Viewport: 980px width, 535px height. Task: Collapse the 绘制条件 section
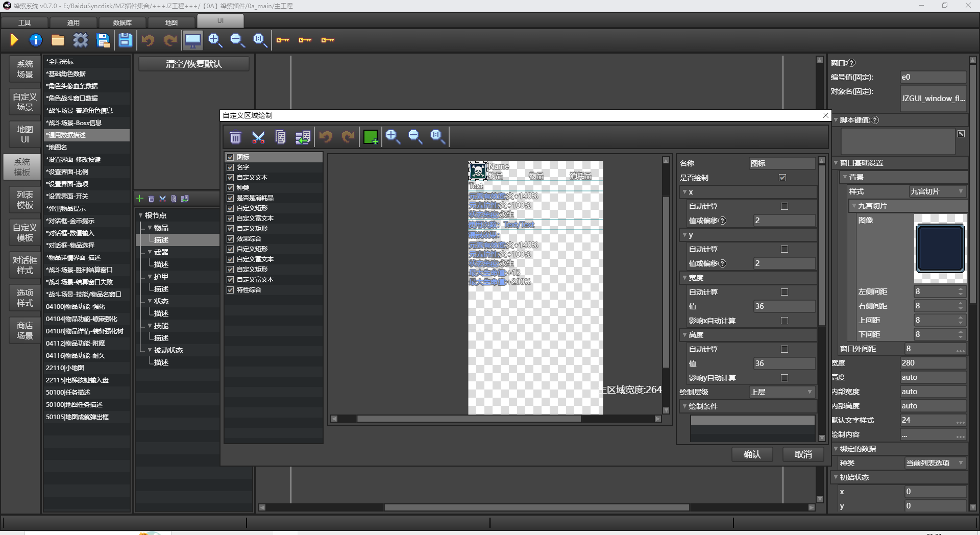coord(685,406)
